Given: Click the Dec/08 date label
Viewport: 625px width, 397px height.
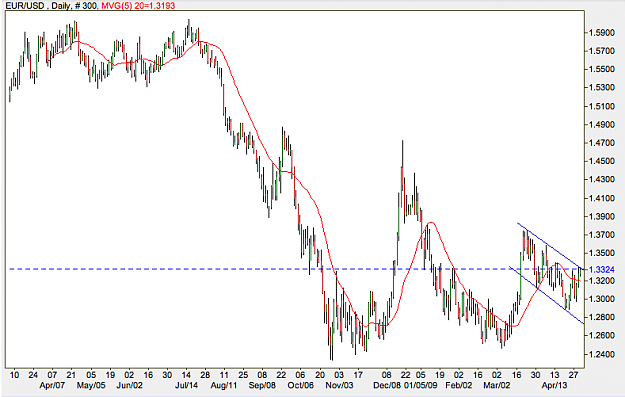Looking at the screenshot, I should 387,385.
